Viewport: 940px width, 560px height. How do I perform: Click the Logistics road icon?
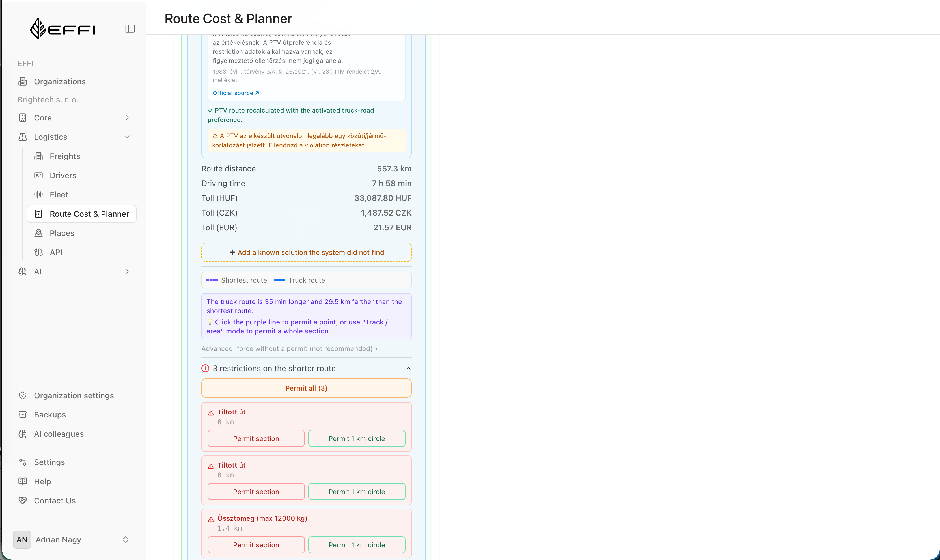(23, 137)
